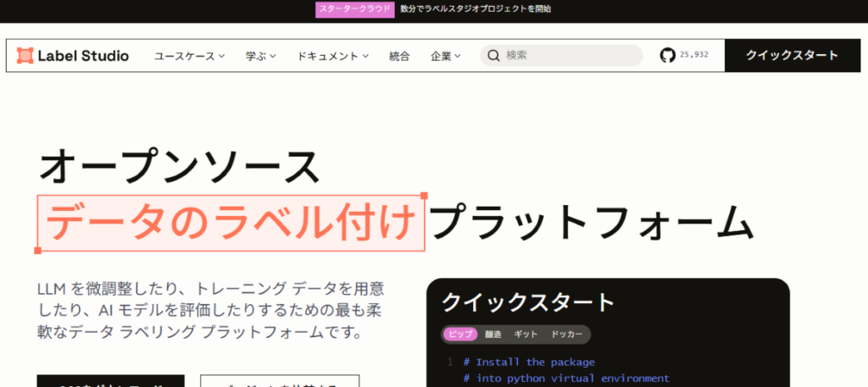Open the GitHub repository icon

click(x=668, y=56)
